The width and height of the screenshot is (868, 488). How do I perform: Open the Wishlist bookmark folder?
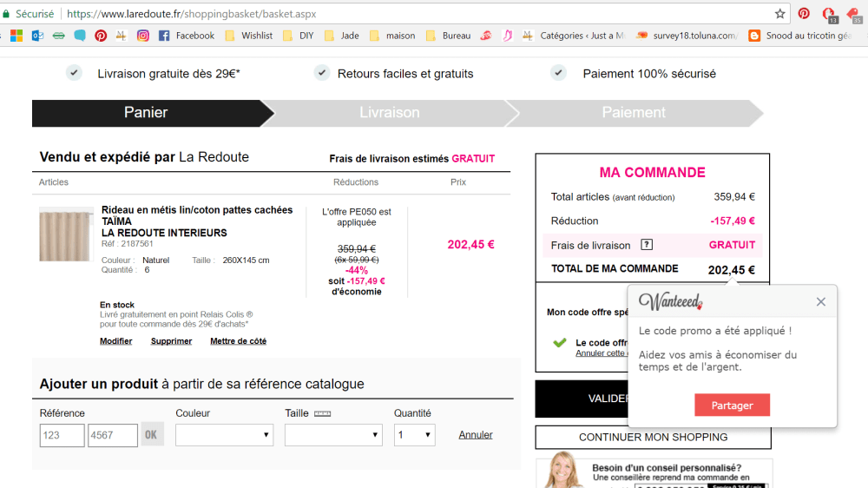248,36
